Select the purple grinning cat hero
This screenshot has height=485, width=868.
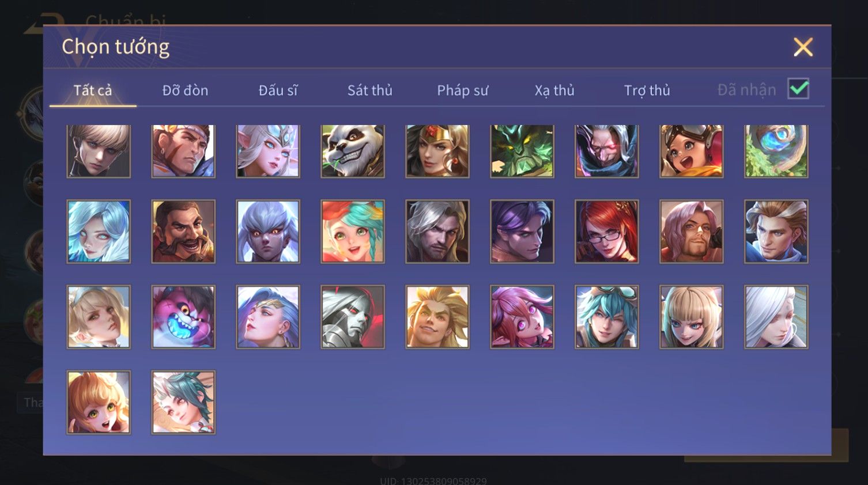click(x=183, y=317)
